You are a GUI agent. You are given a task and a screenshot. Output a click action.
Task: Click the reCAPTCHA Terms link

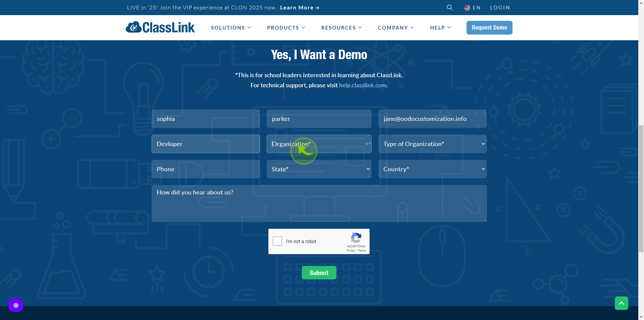point(362,250)
